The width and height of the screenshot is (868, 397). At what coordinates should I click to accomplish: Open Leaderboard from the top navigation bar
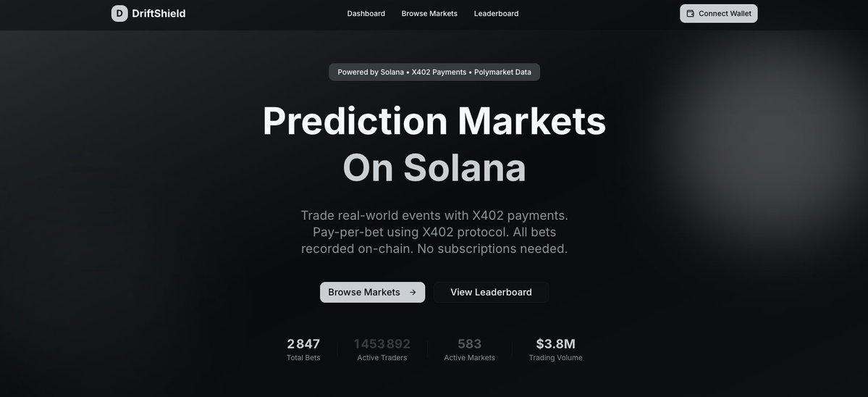[x=496, y=13]
